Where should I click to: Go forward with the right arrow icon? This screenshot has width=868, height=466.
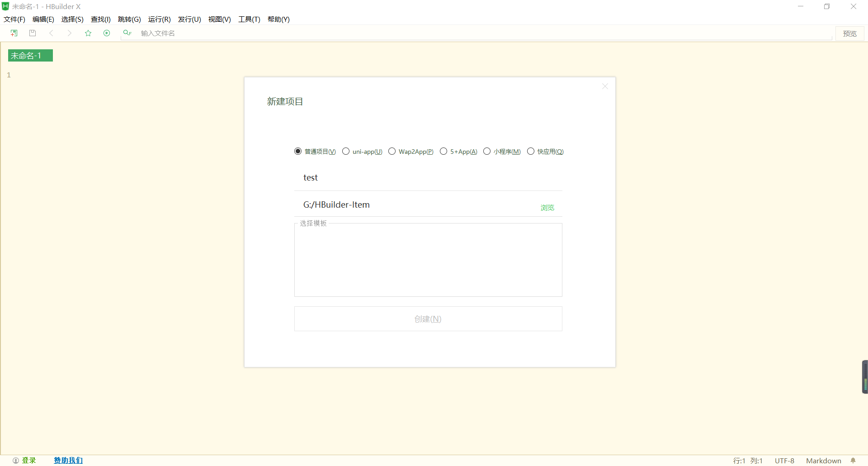[x=69, y=33]
